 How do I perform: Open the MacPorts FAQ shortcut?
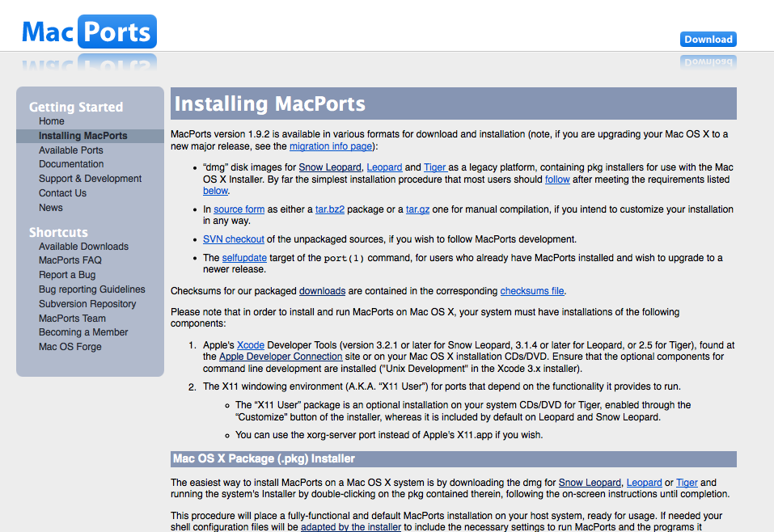[x=70, y=260]
